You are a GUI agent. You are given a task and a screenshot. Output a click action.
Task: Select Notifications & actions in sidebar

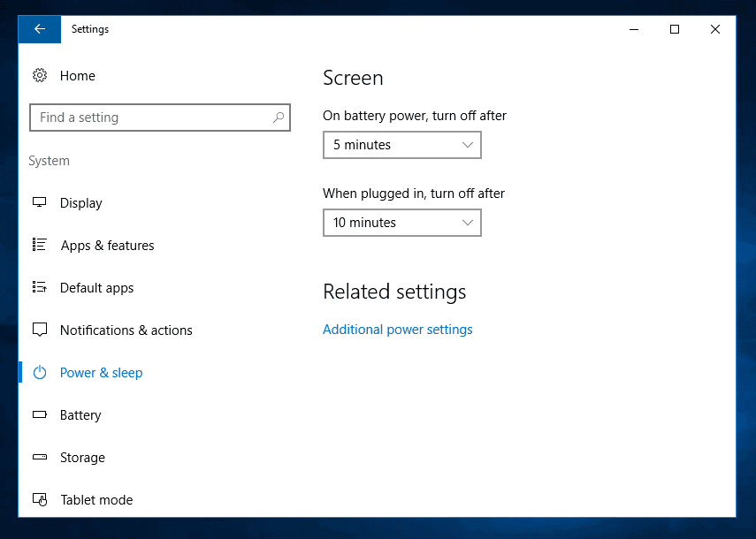[126, 330]
